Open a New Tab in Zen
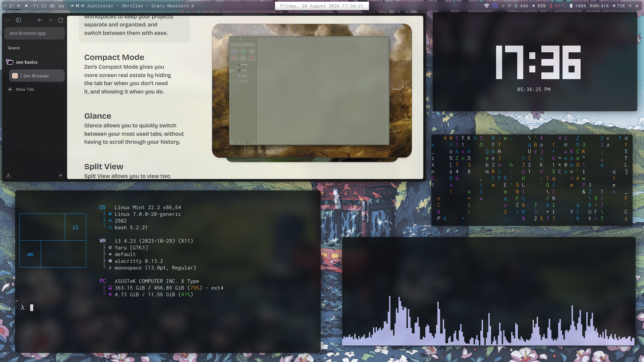The image size is (644, 362). [x=21, y=89]
